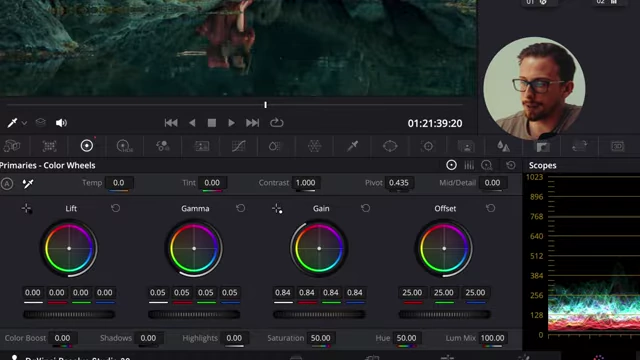Open the Tracker palette icon
Image resolution: width=640 pixels, height=360 pixels.
tap(428, 146)
